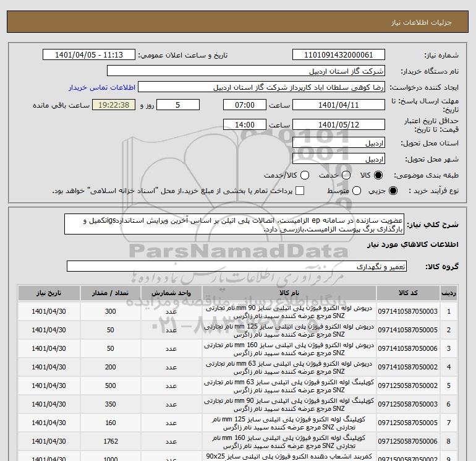Click quantity 200 in row 4

coord(111,367)
